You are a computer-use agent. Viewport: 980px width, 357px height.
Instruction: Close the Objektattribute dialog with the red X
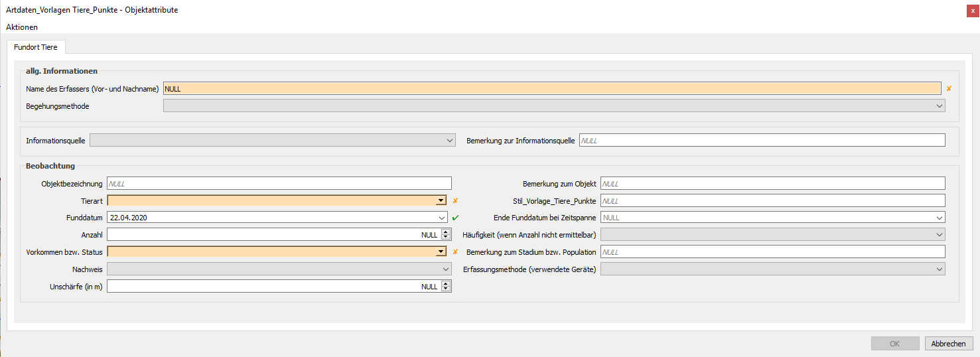973,11
